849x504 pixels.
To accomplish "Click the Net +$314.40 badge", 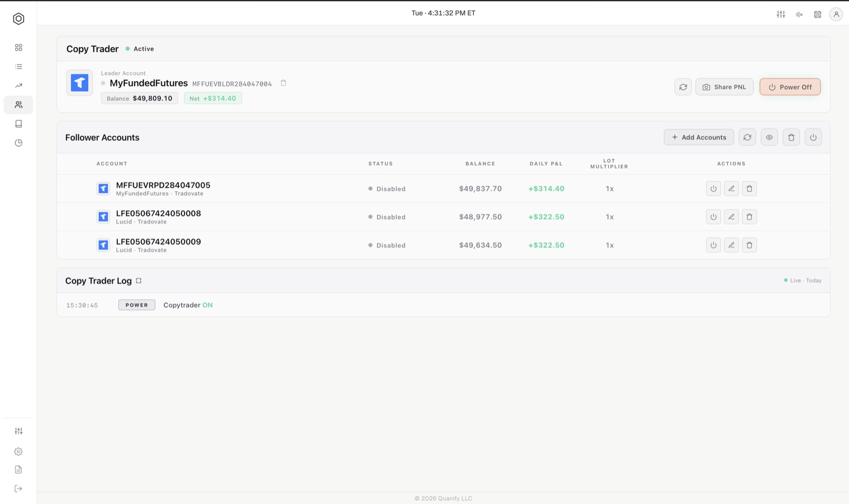I will (x=213, y=99).
